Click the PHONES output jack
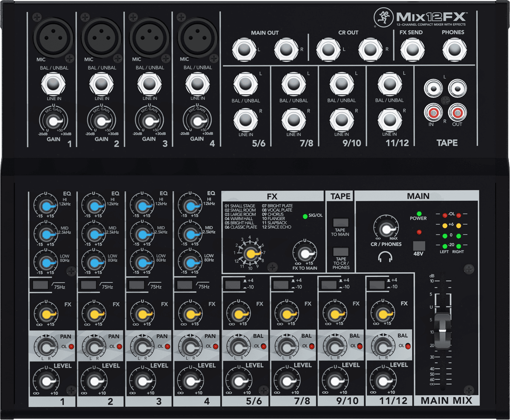 453,49
